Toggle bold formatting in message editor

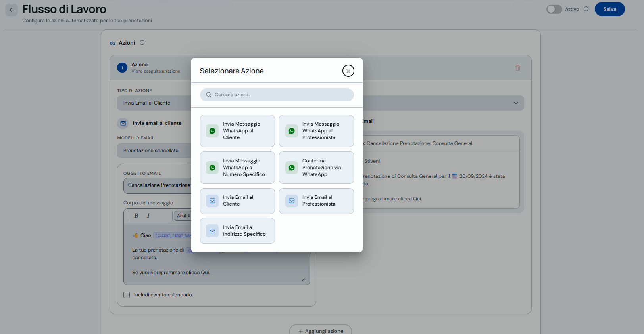coord(136,216)
